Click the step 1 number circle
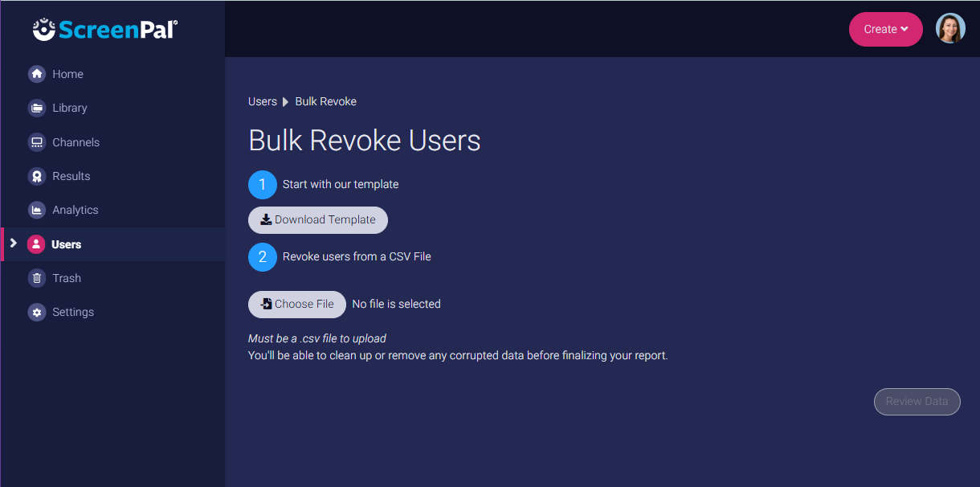 [263, 185]
